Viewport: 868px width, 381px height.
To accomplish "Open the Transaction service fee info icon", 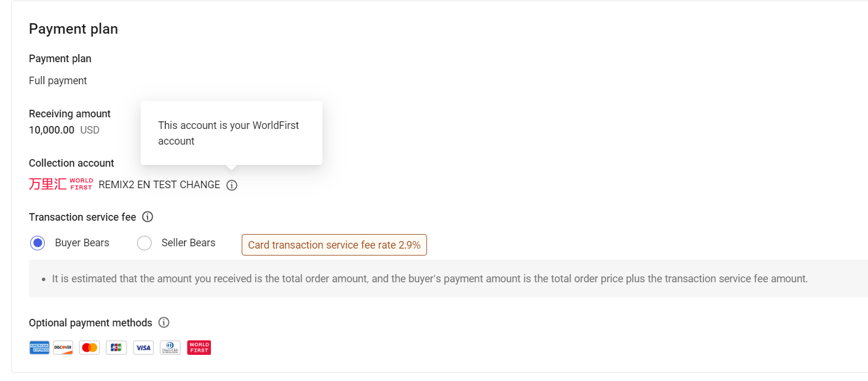I will (148, 217).
